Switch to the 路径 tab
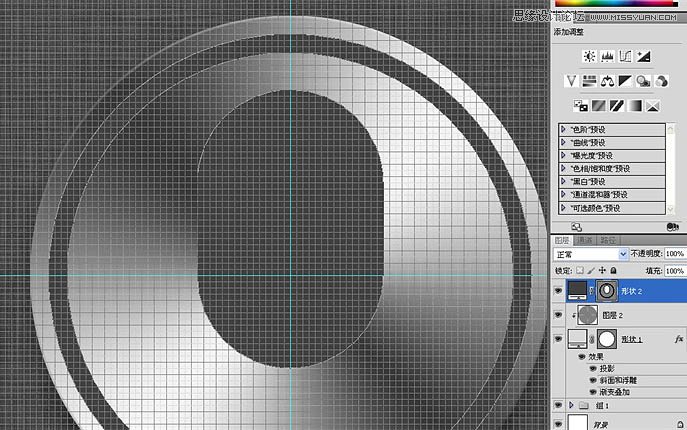This screenshot has width=687, height=430. point(608,240)
